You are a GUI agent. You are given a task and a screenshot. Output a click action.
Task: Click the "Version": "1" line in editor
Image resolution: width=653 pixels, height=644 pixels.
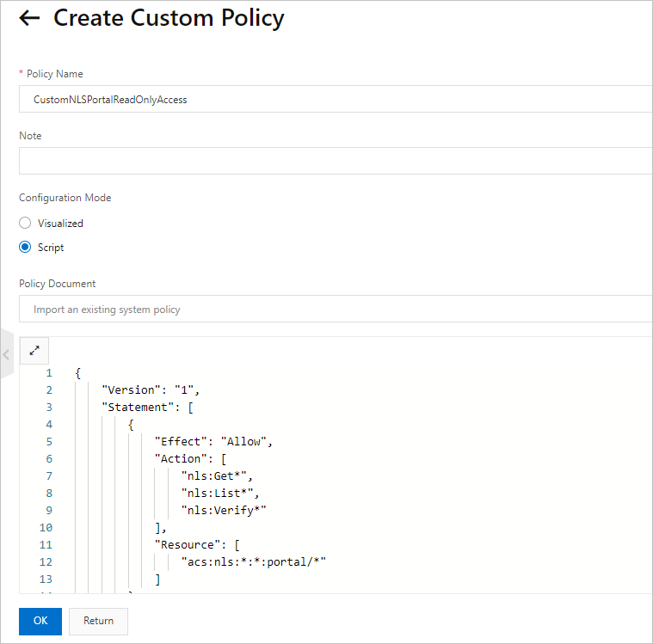click(151, 390)
